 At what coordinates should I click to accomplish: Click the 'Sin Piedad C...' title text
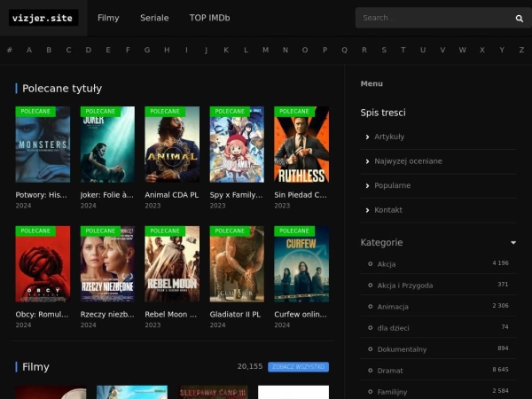(301, 195)
